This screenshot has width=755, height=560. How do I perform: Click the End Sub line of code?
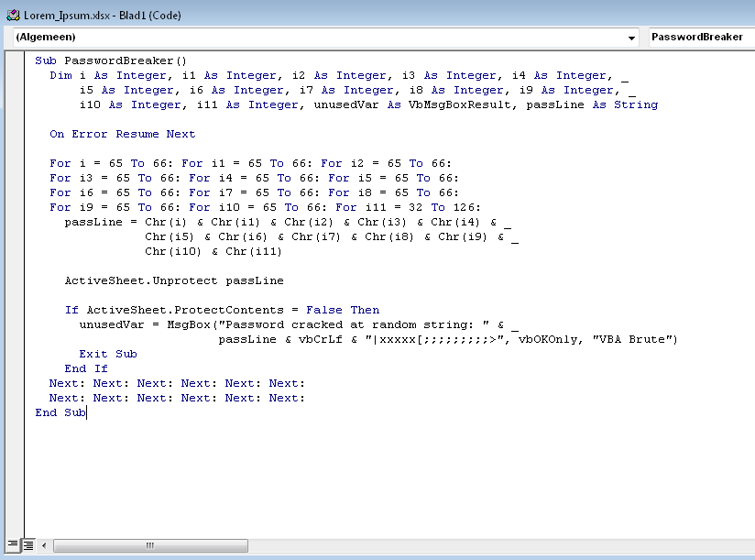pyautogui.click(x=60, y=412)
